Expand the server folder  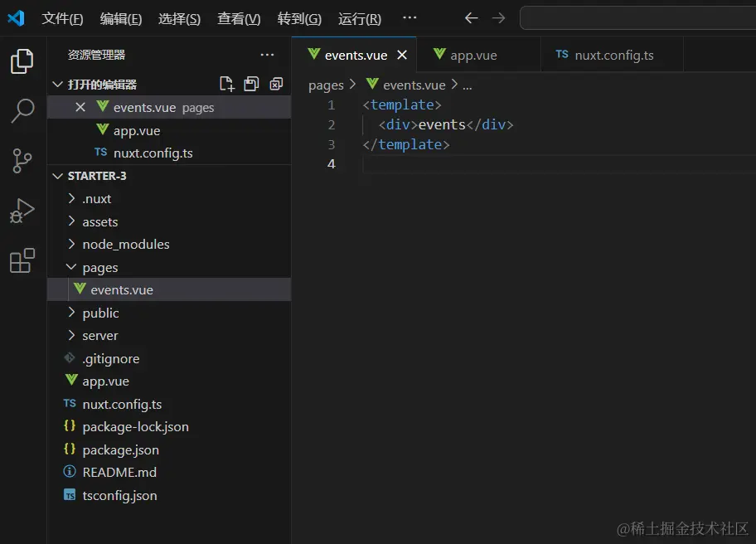(169, 336)
